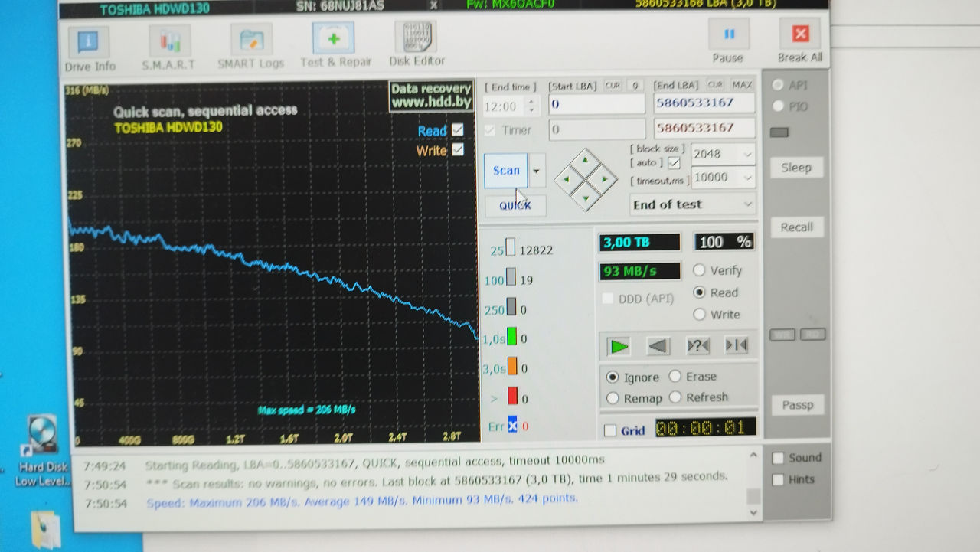Uncheck the Read graph checkbox
980x552 pixels.
point(458,129)
